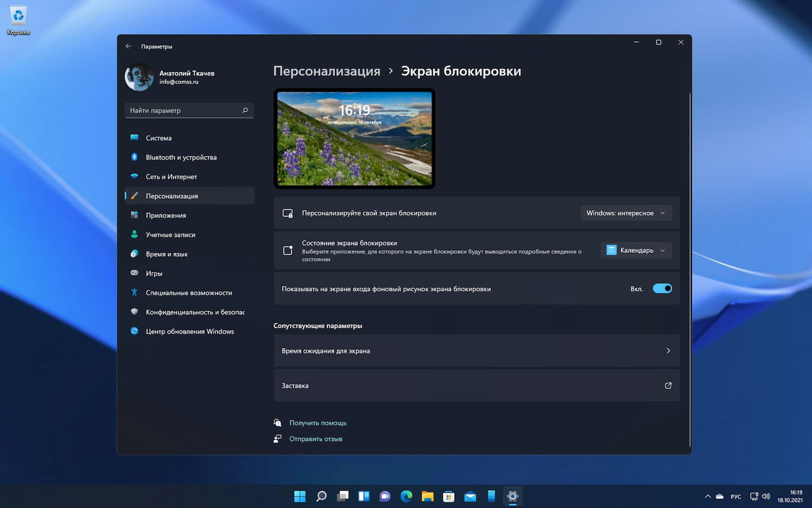Open the Mail app on the taskbar
The width and height of the screenshot is (812, 508).
tap(470, 496)
